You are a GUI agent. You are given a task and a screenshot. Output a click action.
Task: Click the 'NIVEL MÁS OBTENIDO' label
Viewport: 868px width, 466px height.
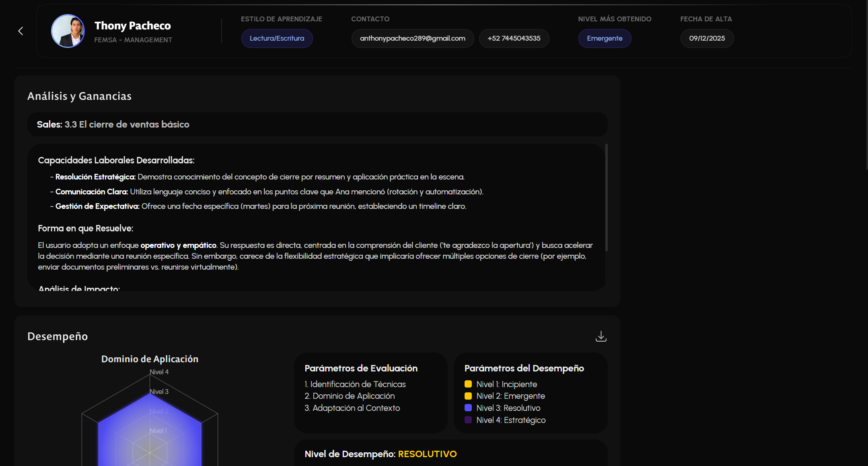(615, 19)
